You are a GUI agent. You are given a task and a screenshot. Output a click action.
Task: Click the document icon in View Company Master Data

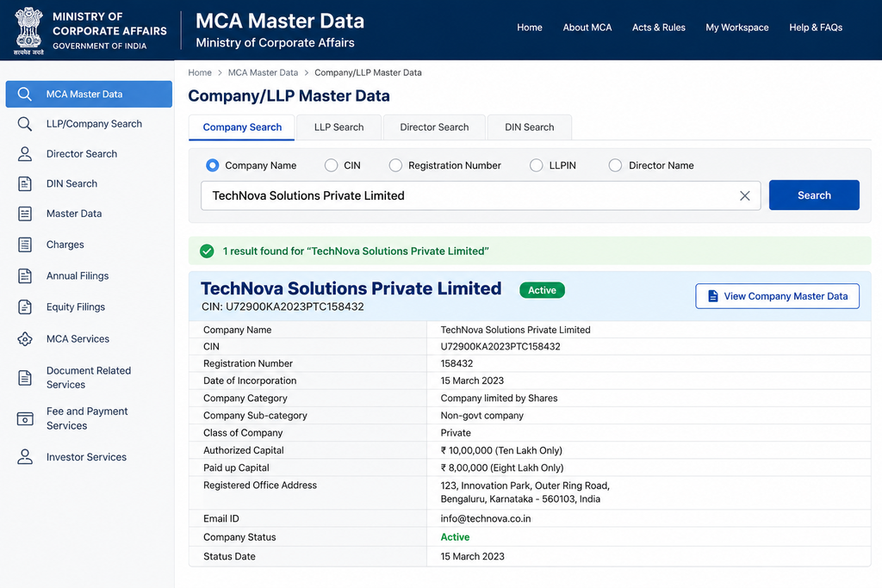[712, 296]
